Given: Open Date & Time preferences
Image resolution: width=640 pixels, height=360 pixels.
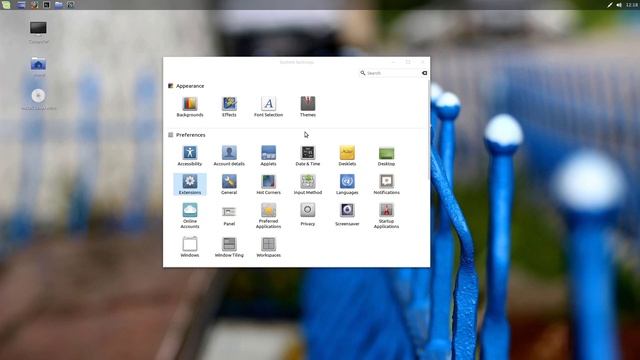Looking at the screenshot, I should [308, 156].
